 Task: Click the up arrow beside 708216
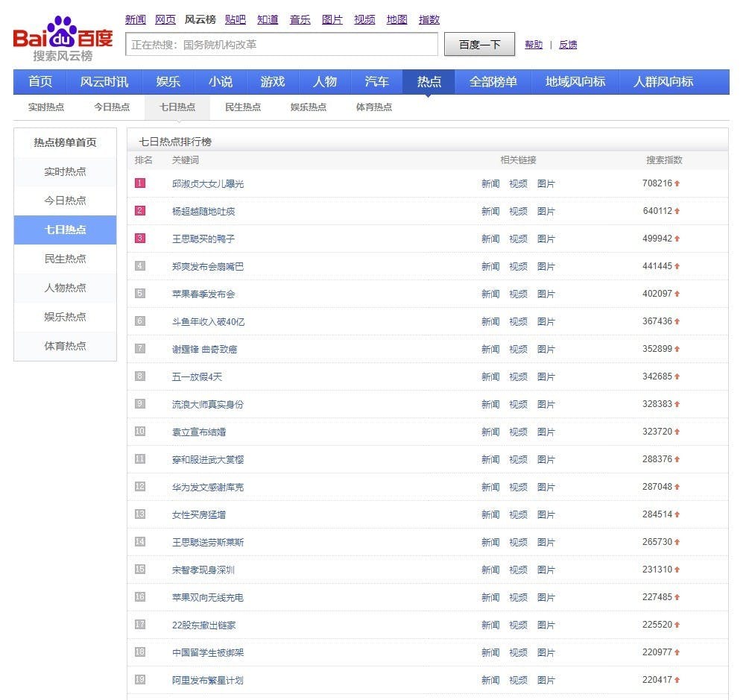tap(677, 183)
